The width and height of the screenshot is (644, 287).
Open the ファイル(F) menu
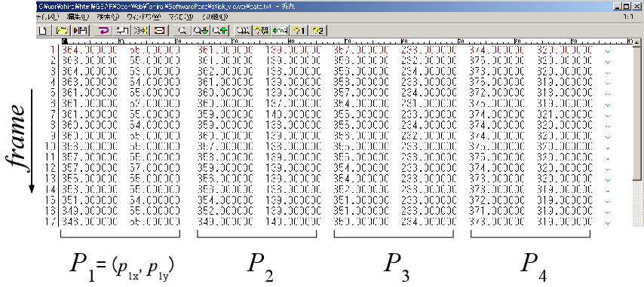click(48, 17)
